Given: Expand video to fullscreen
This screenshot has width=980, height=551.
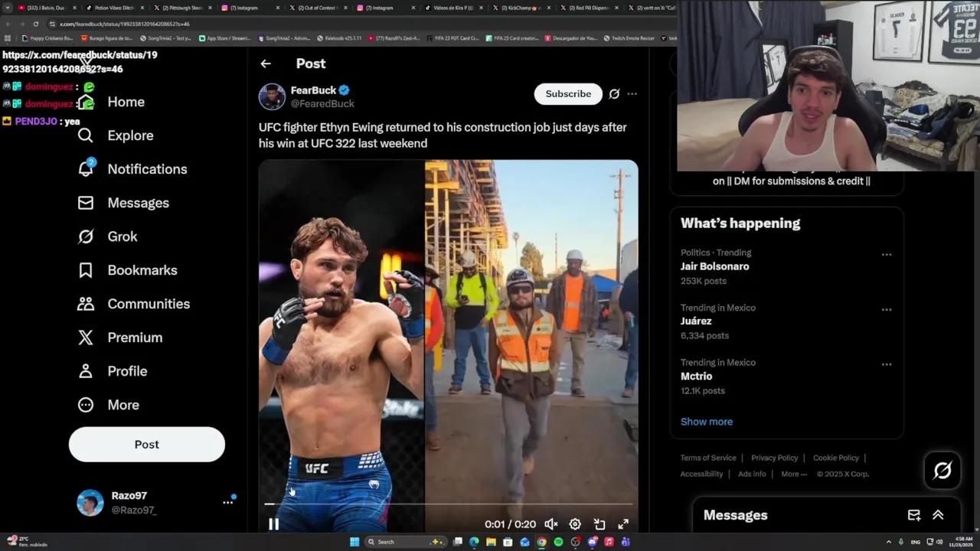Looking at the screenshot, I should [x=623, y=524].
